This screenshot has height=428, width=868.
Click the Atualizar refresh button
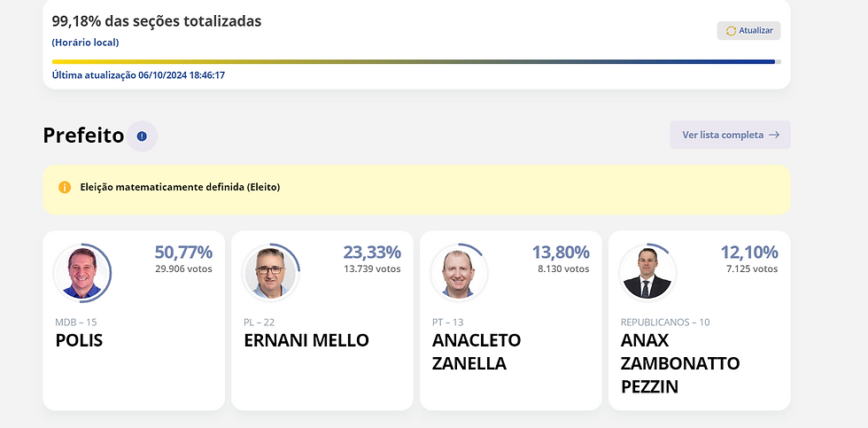click(748, 30)
